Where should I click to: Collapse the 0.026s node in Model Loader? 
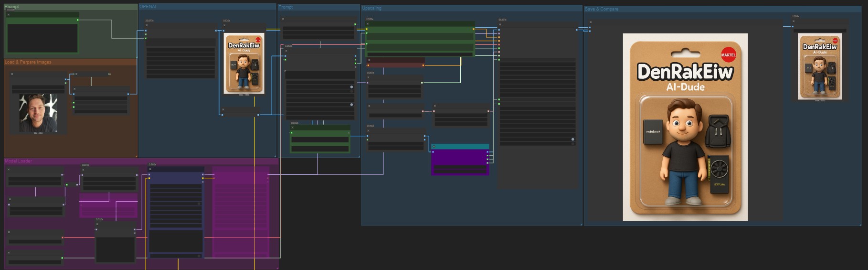[97, 224]
